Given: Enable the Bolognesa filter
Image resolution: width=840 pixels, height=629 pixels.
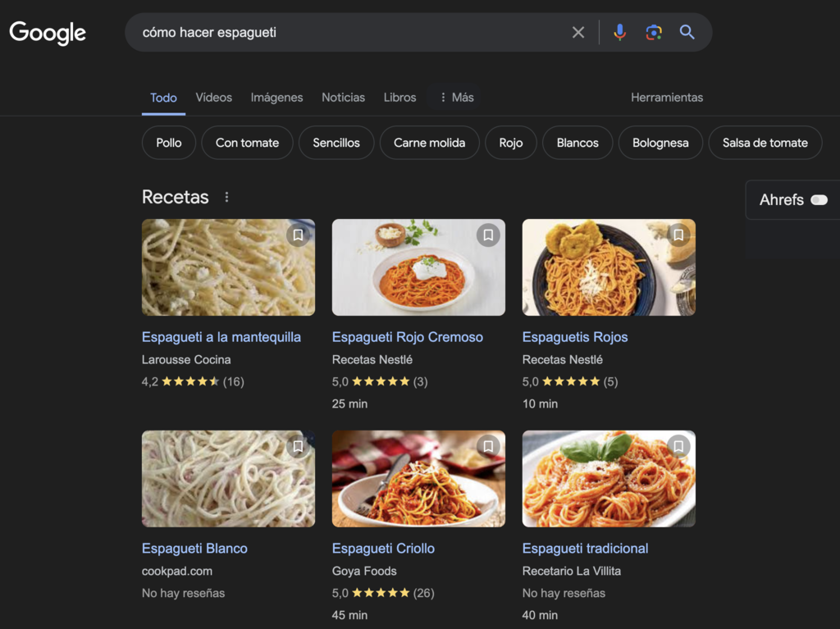Looking at the screenshot, I should point(660,143).
